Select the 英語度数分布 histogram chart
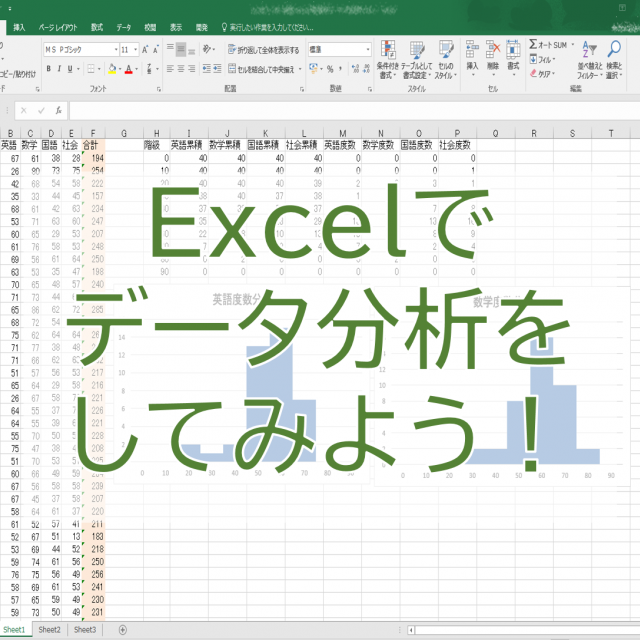 click(242, 385)
